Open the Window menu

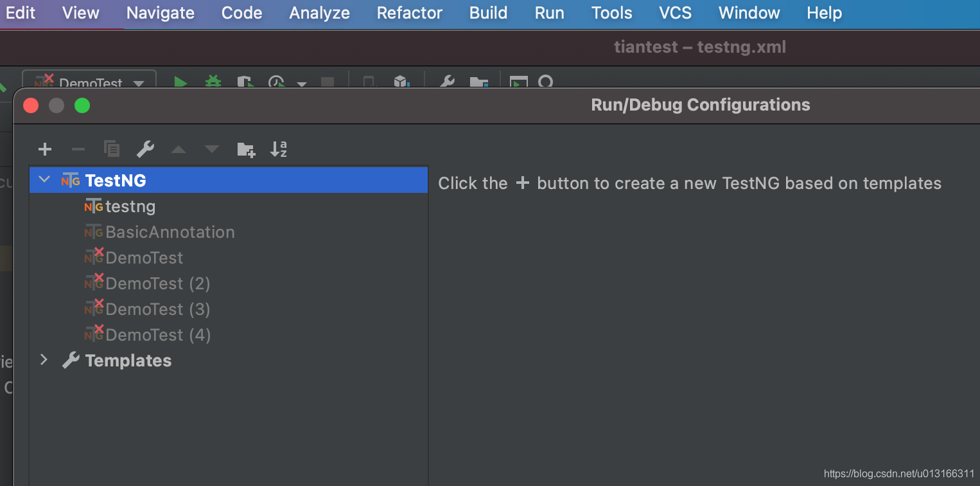(x=749, y=13)
